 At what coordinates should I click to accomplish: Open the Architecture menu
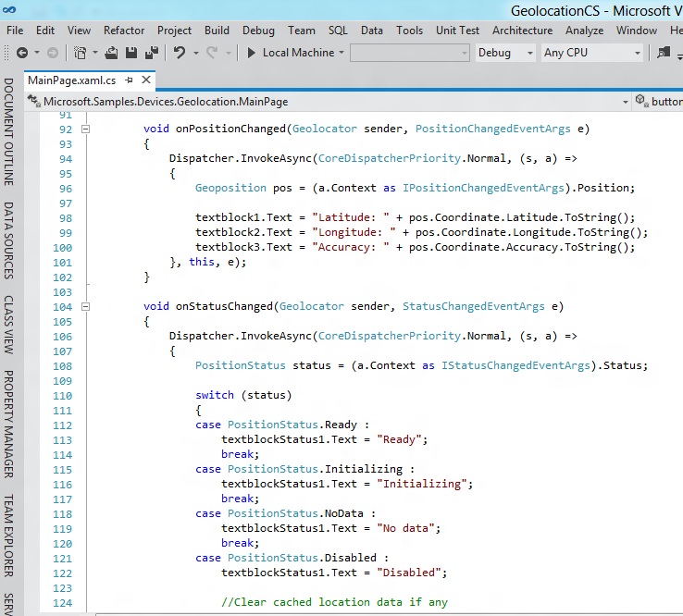click(522, 31)
